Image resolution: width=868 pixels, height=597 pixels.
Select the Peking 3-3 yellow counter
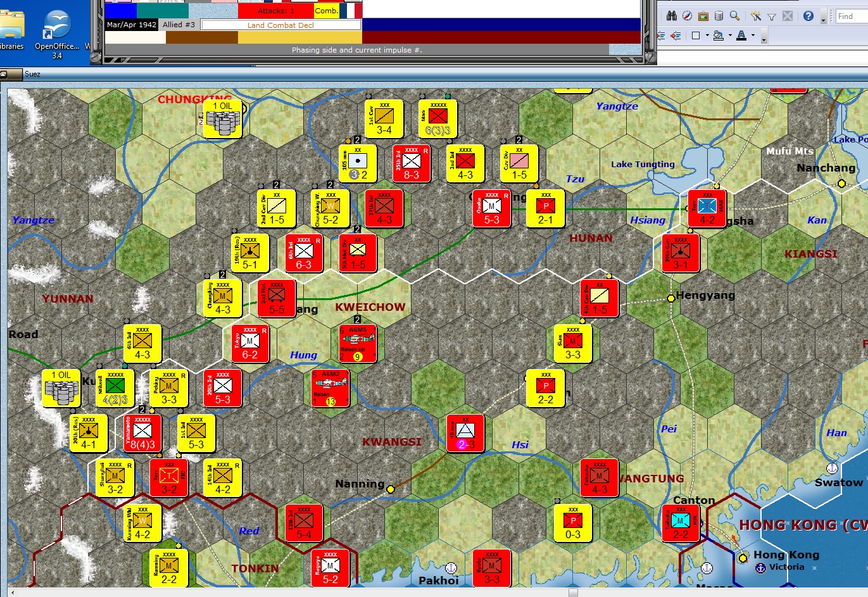tap(169, 389)
